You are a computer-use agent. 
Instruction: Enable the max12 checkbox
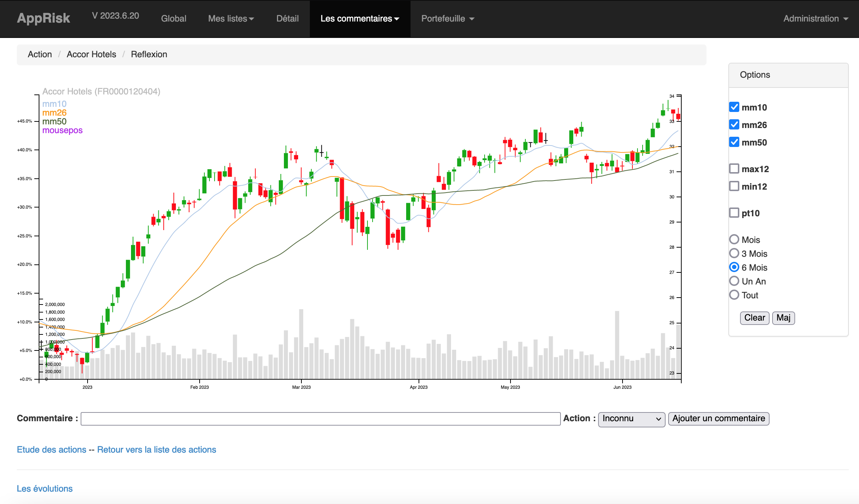(x=734, y=169)
